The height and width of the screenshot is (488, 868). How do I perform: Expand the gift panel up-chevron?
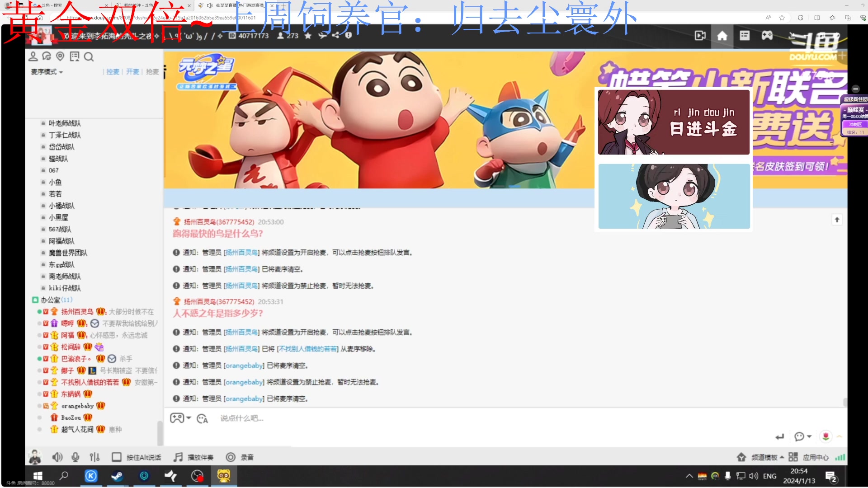839,436
